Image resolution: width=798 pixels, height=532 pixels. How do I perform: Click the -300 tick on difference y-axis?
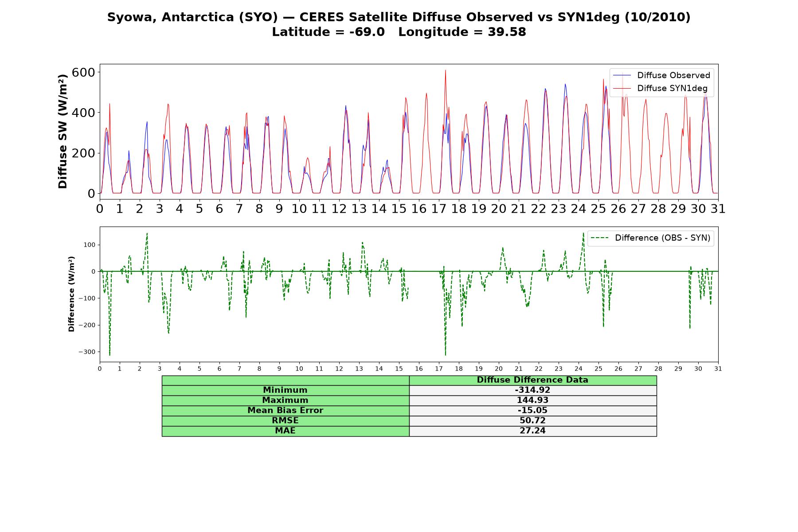click(87, 352)
